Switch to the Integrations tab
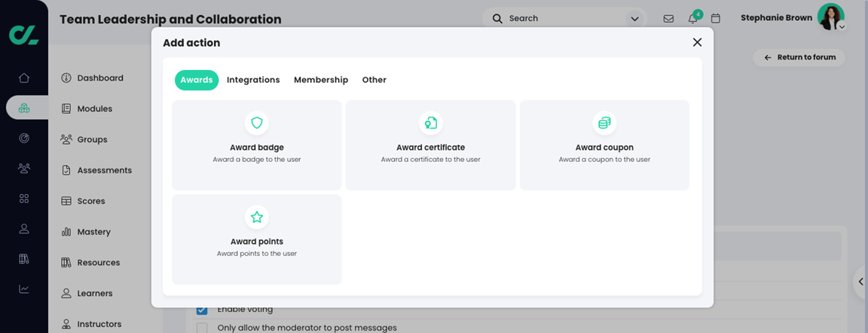Image resolution: width=868 pixels, height=333 pixels. tap(253, 80)
